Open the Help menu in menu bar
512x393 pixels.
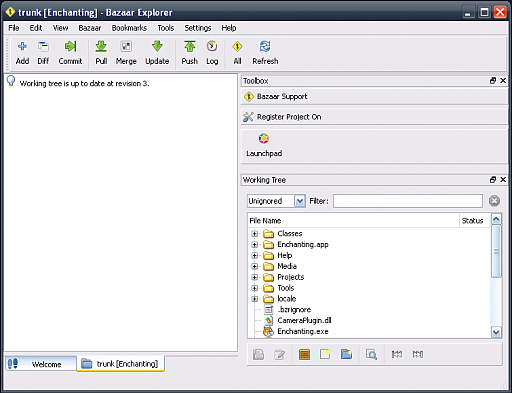(x=229, y=28)
